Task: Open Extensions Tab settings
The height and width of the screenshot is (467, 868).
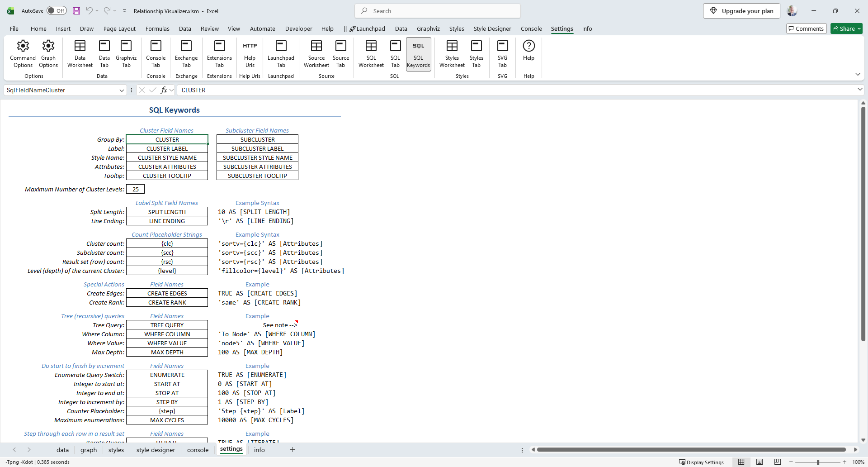Action: point(219,53)
